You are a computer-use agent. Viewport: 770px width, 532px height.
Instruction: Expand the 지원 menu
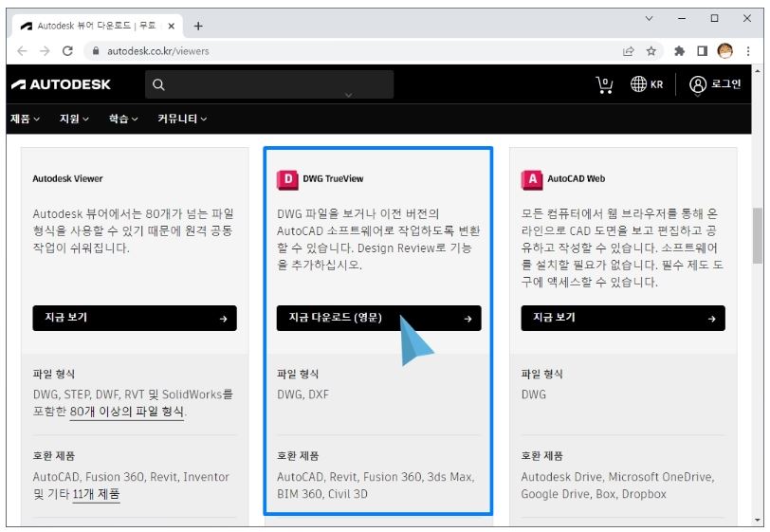74,119
